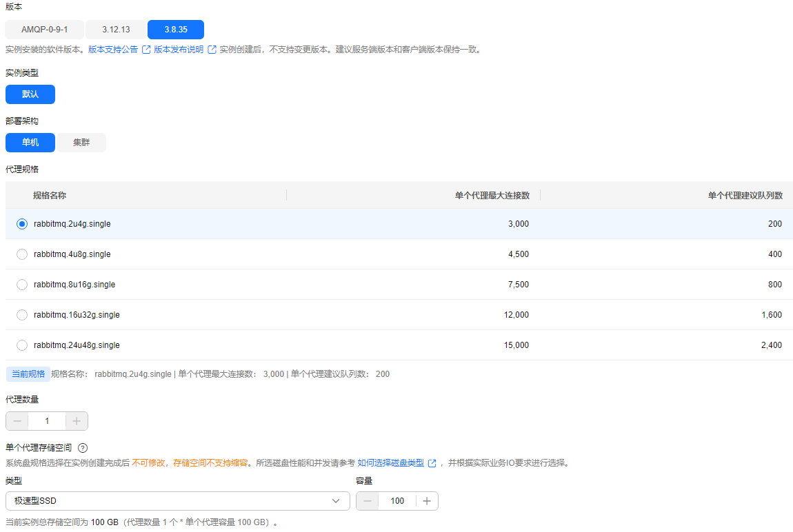Click the 12,000 connections cell

pos(516,315)
